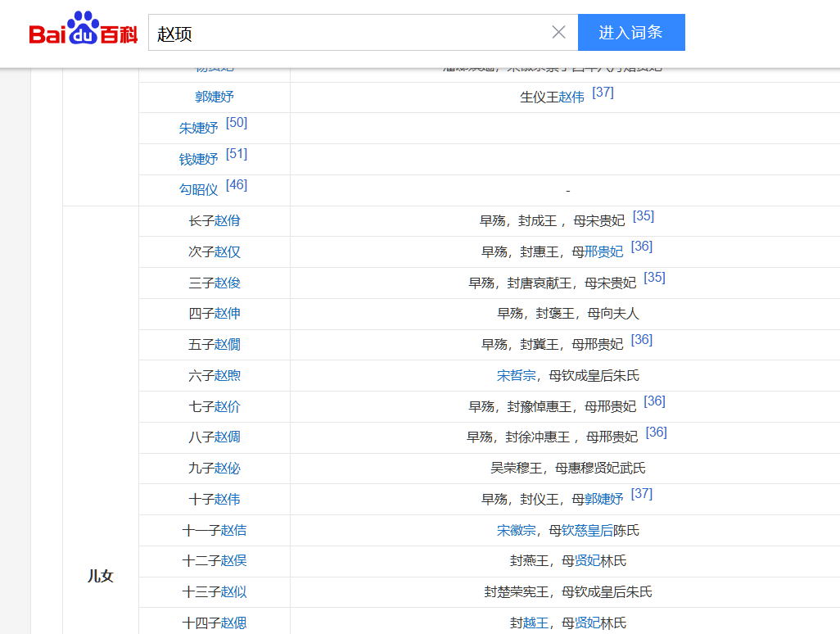Open 贤妃 link in 十四子赵偲 row
The height and width of the screenshot is (634, 840).
pyautogui.click(x=587, y=623)
